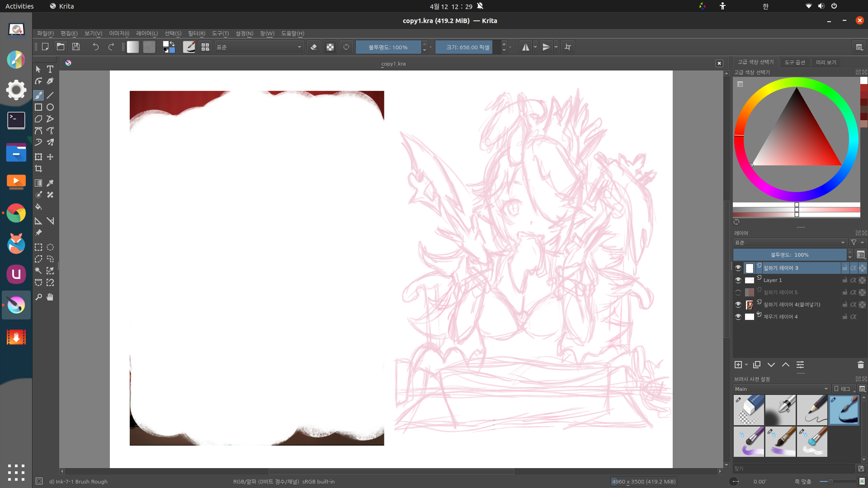The height and width of the screenshot is (488, 868).
Task: Close the copy1.kra document tab
Action: coord(719,63)
